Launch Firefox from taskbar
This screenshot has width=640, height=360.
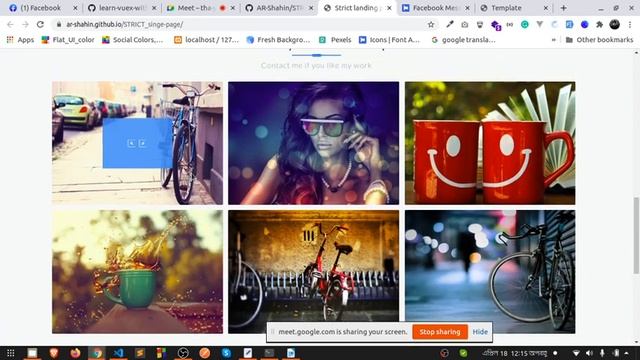click(75, 353)
